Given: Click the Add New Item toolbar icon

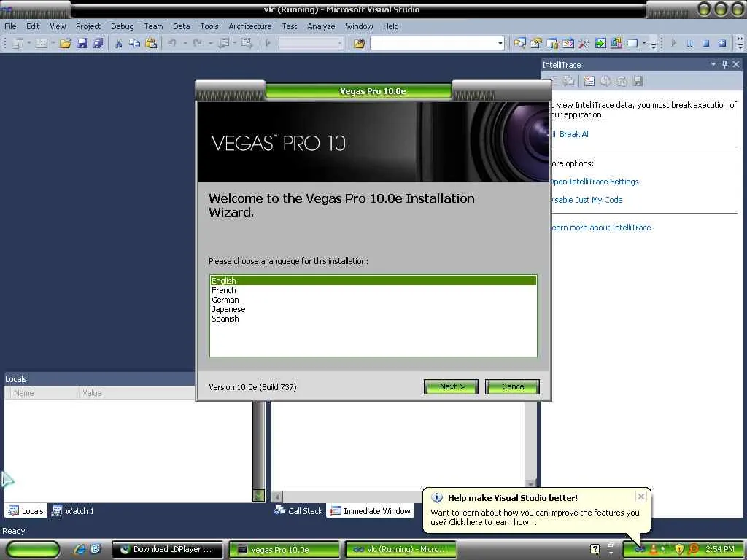Looking at the screenshot, I should (x=42, y=43).
